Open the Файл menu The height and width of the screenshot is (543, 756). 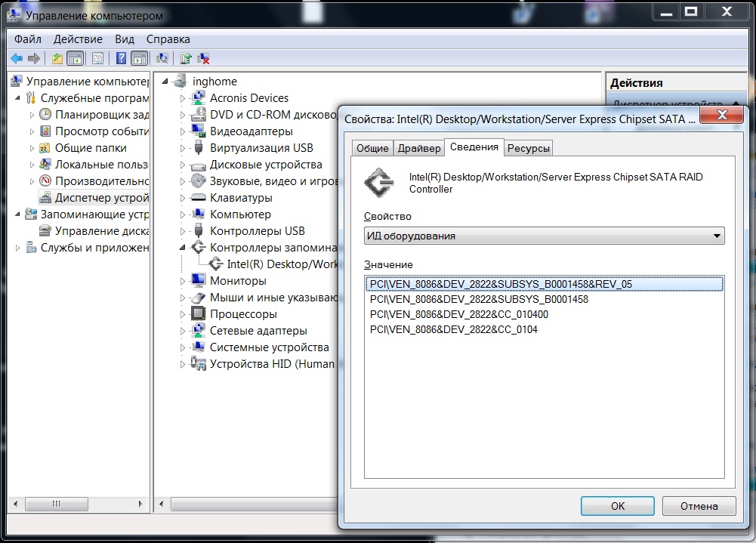point(27,39)
